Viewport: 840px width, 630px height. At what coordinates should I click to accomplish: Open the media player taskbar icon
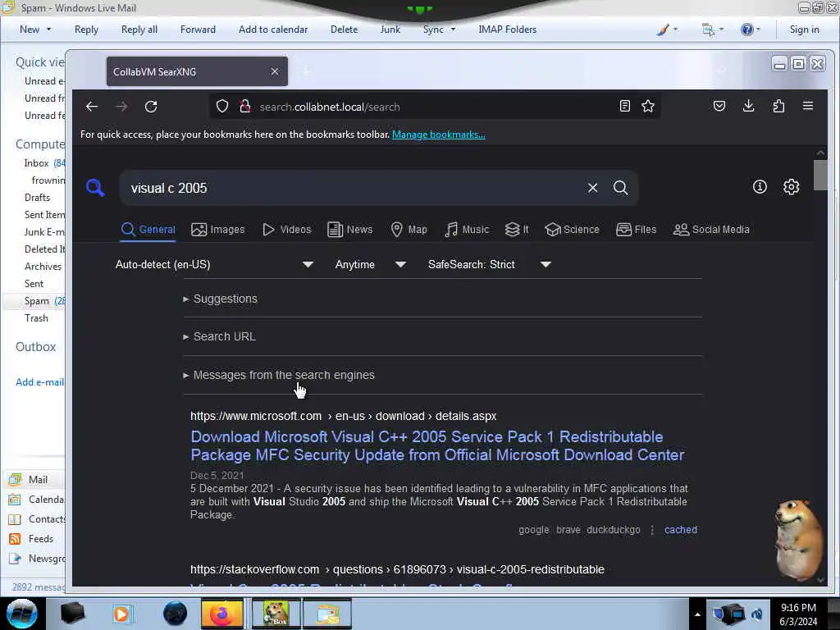[122, 614]
